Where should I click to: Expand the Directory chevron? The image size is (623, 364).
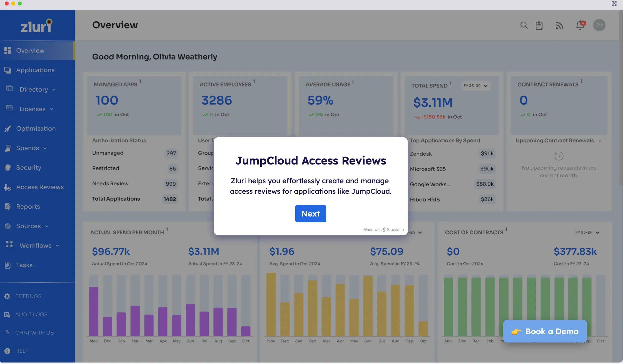[x=54, y=90]
